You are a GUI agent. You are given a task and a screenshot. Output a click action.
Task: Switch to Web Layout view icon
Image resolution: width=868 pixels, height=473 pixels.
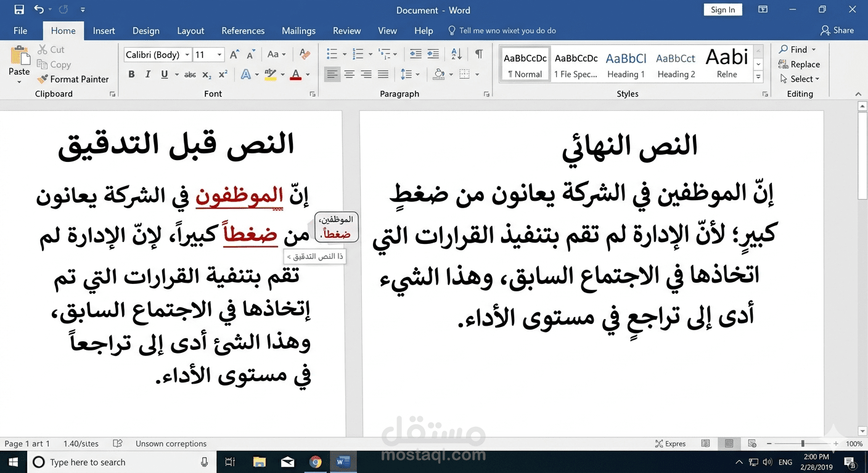pos(751,443)
